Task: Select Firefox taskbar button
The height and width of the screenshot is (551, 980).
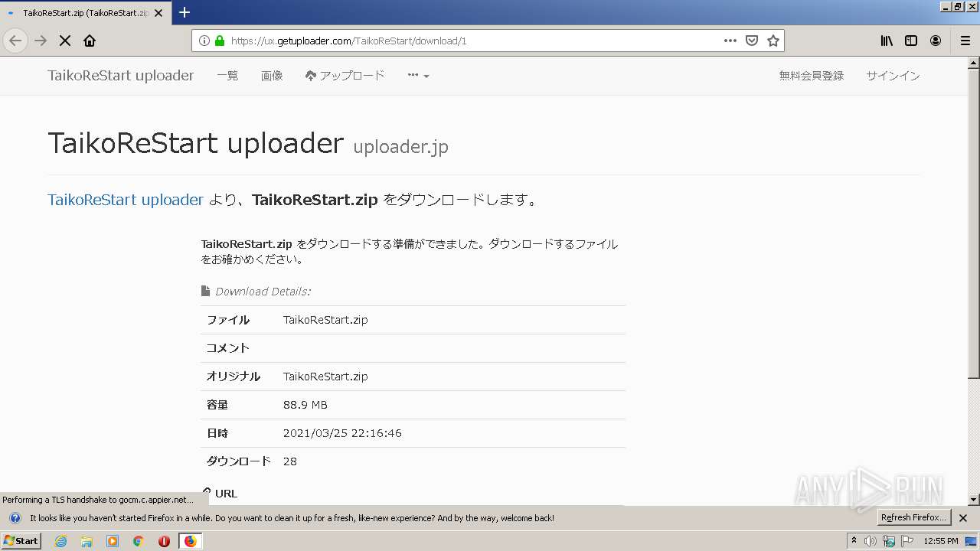Action: click(x=190, y=541)
